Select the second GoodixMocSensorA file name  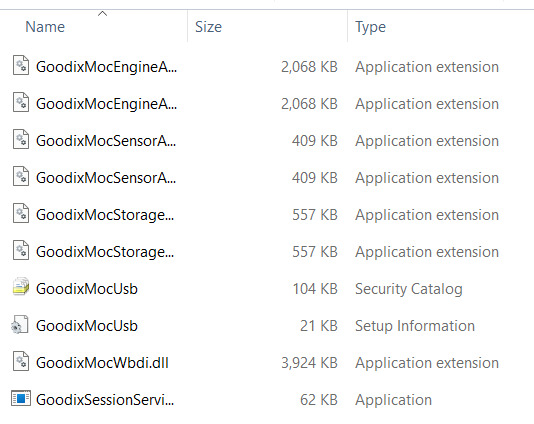[x=106, y=178]
